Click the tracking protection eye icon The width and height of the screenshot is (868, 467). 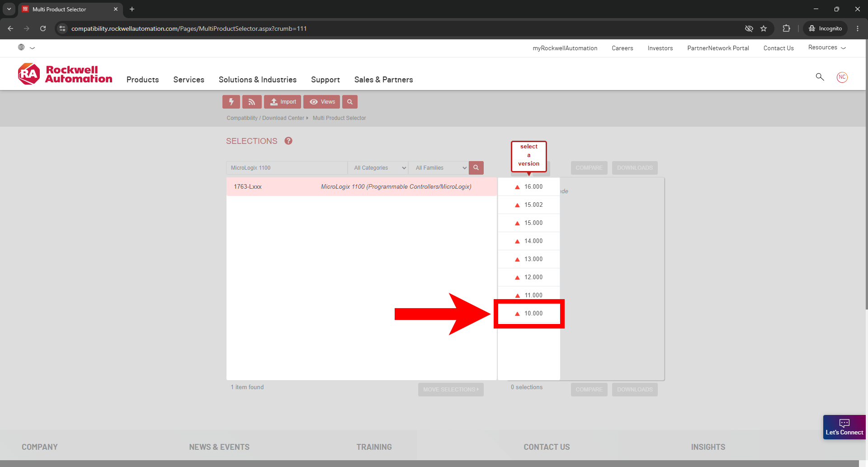(x=749, y=29)
